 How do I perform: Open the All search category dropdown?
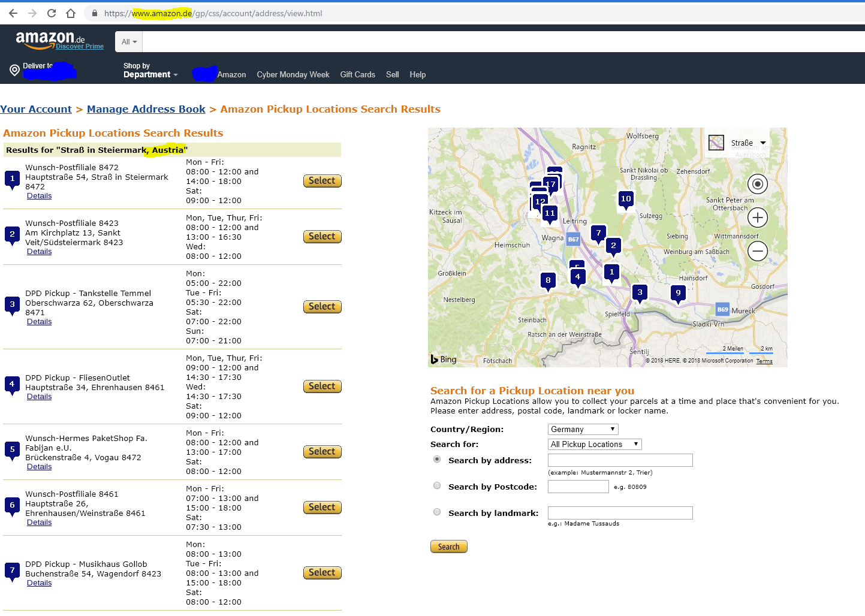click(129, 42)
